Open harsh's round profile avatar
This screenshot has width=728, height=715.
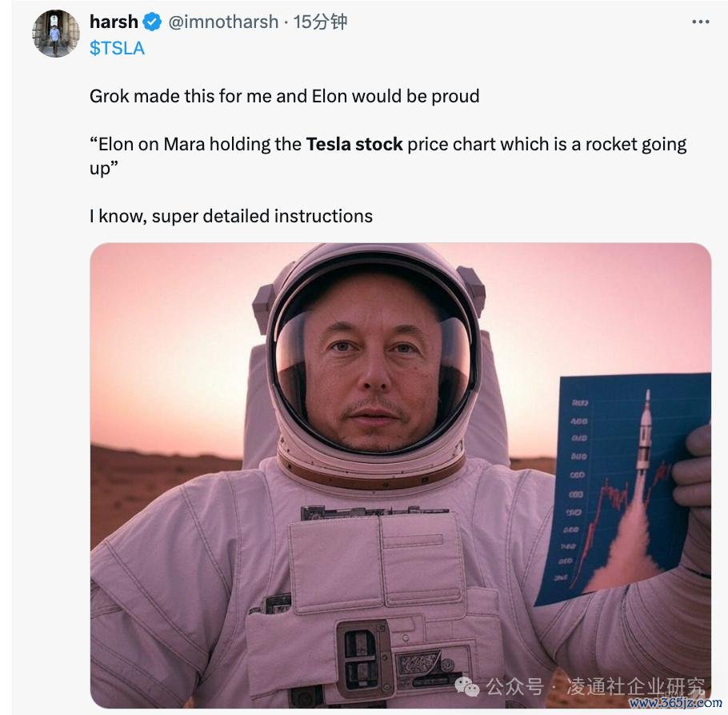coord(56,34)
